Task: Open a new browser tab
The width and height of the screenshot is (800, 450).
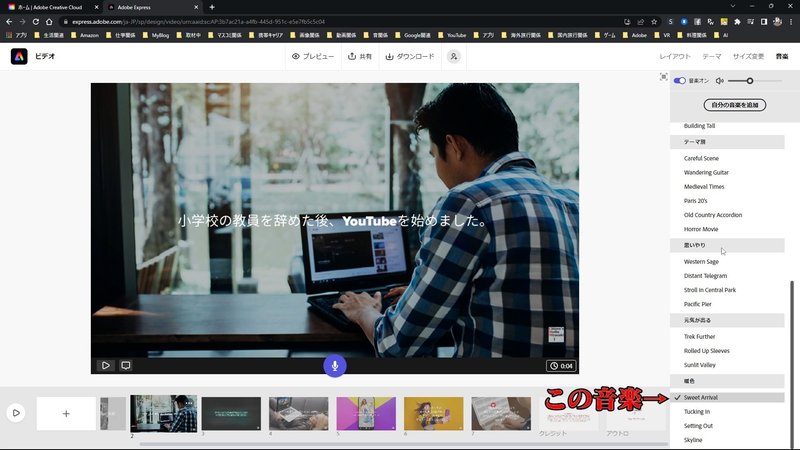Action: point(212,7)
